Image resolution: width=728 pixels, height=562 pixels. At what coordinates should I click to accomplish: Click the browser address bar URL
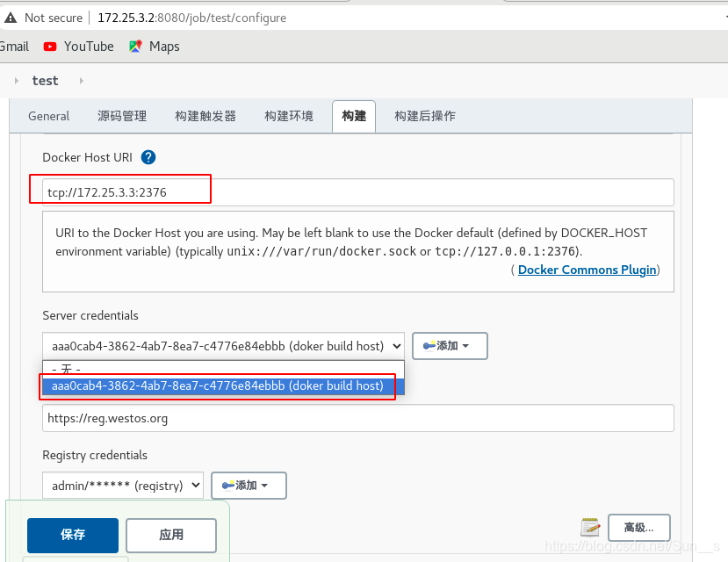pyautogui.click(x=191, y=18)
